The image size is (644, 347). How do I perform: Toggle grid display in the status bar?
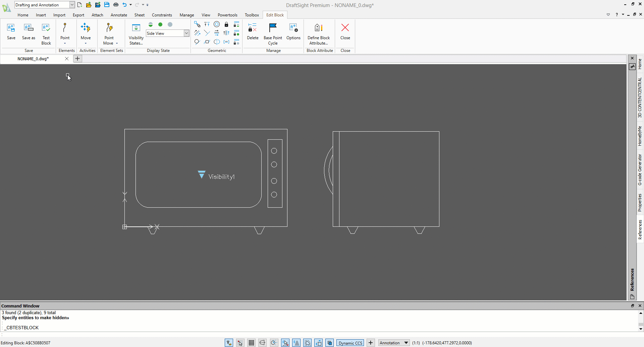tap(251, 343)
